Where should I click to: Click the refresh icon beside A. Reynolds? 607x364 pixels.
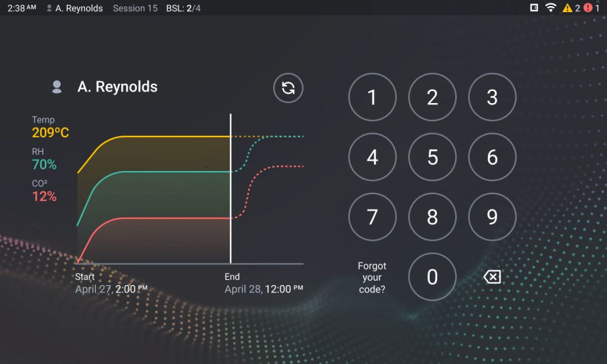point(288,88)
